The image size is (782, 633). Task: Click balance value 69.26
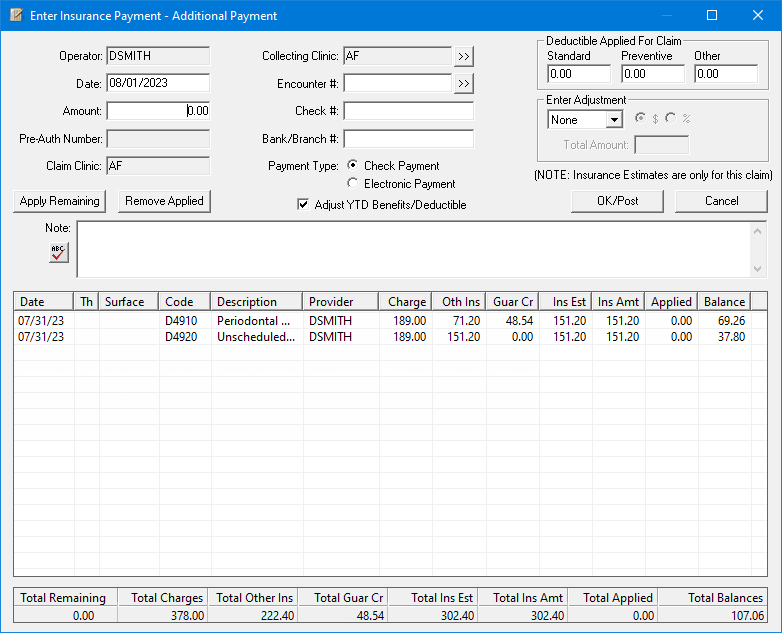[x=731, y=321]
